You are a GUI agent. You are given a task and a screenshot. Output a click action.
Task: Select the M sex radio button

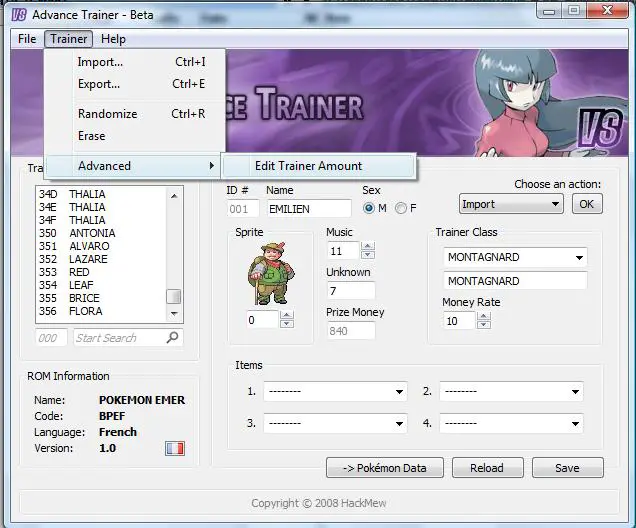point(369,208)
